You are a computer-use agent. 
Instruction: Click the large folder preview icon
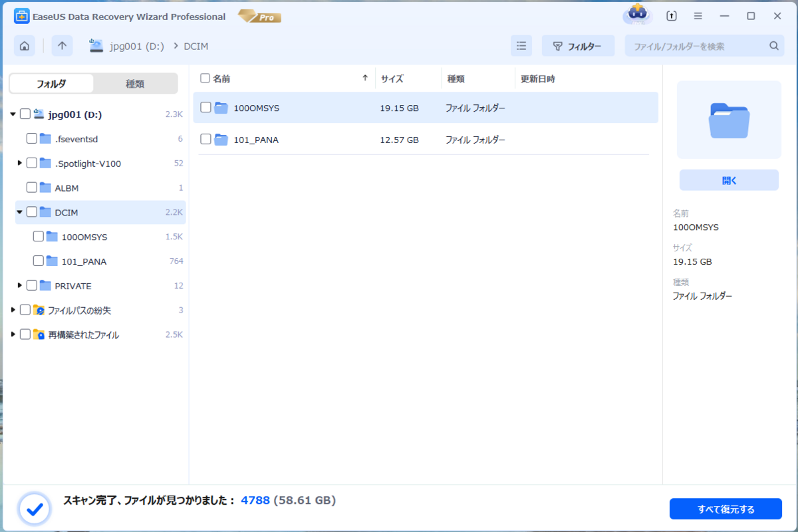[729, 120]
